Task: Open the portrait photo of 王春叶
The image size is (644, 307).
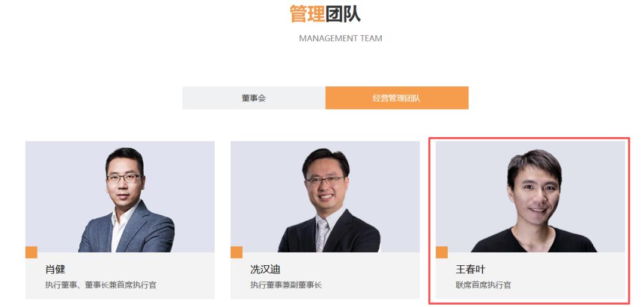Action: tap(530, 197)
